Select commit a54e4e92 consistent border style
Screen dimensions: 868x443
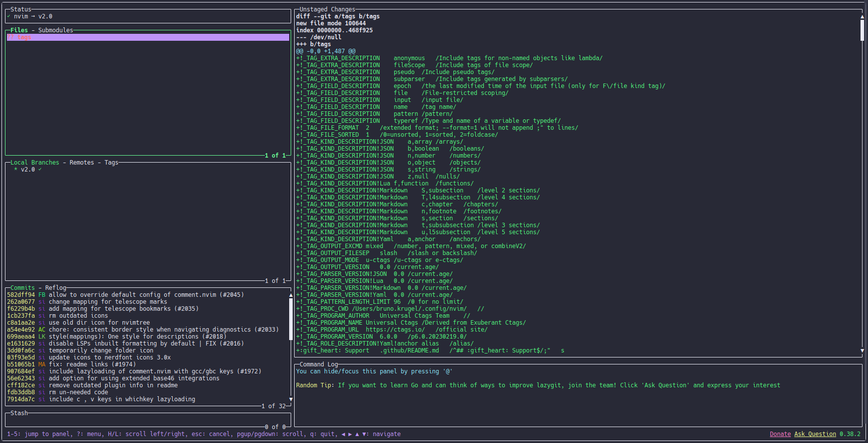[147, 330]
